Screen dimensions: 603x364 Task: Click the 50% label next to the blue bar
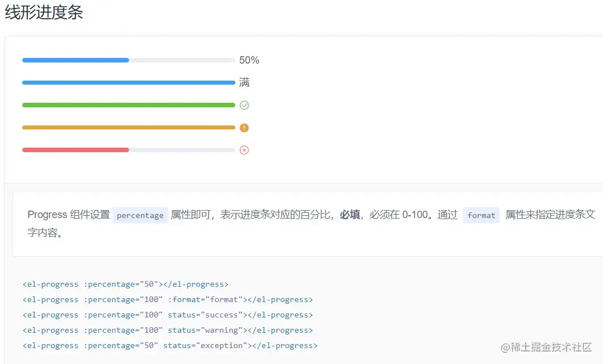pos(250,60)
